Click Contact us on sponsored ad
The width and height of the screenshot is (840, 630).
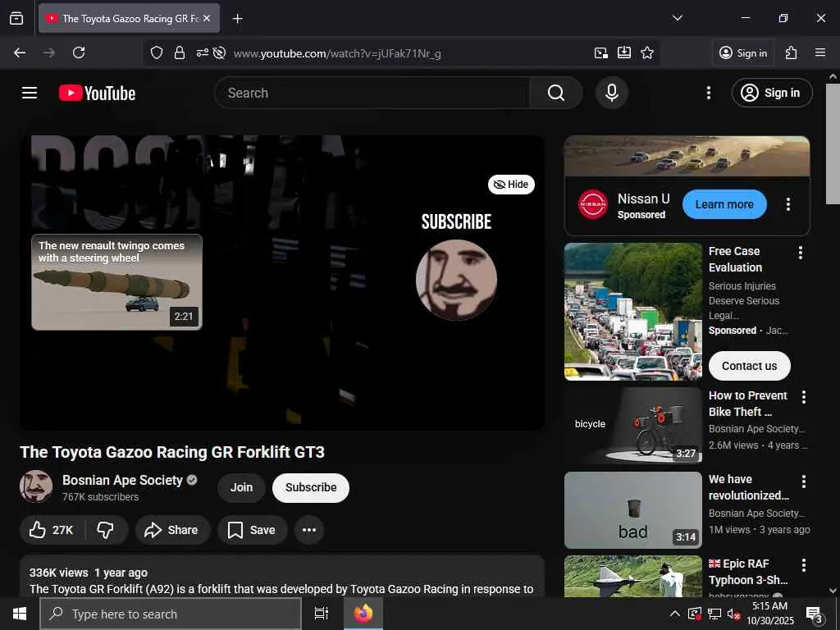[x=749, y=366]
